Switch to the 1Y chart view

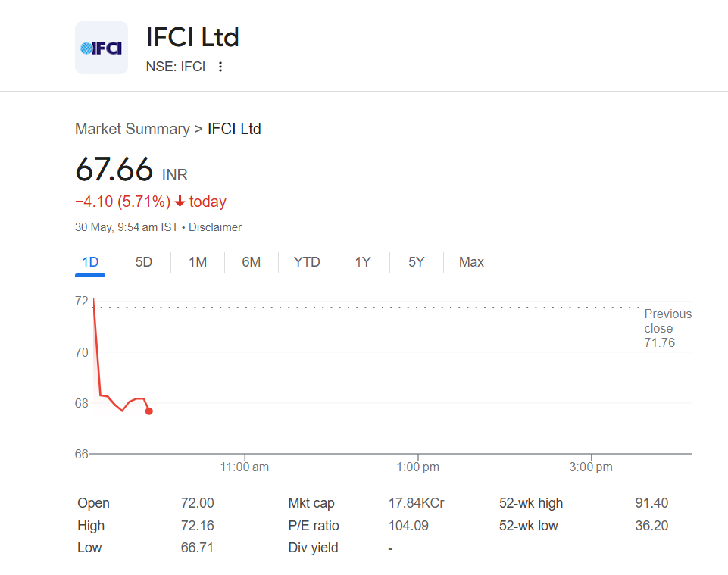tap(363, 262)
